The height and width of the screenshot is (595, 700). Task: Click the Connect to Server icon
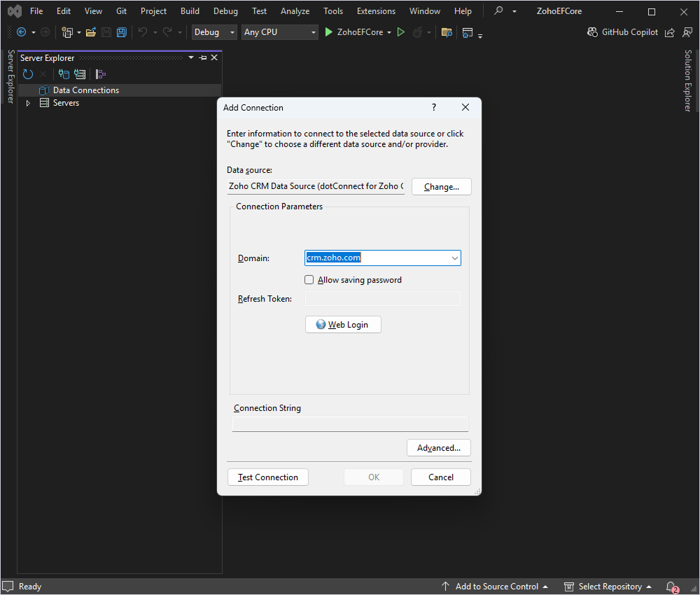(80, 74)
